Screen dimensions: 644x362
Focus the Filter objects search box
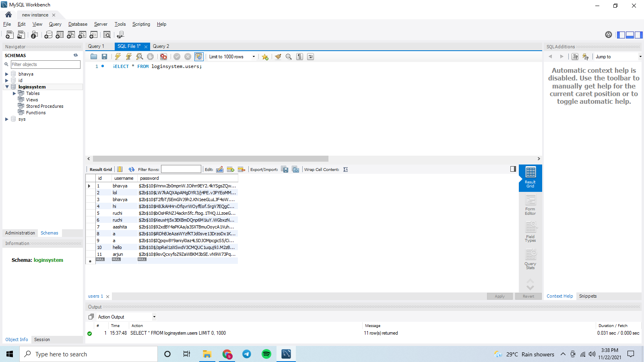pyautogui.click(x=45, y=64)
